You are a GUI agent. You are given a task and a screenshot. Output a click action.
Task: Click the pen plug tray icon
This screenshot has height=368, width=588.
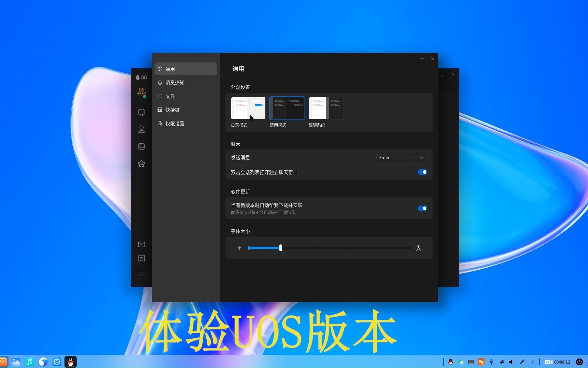point(522,362)
